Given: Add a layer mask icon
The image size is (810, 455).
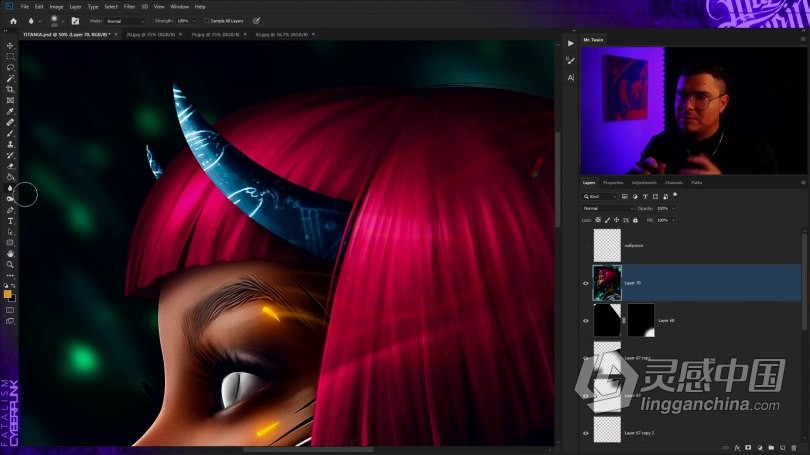Looking at the screenshot, I should 749,448.
